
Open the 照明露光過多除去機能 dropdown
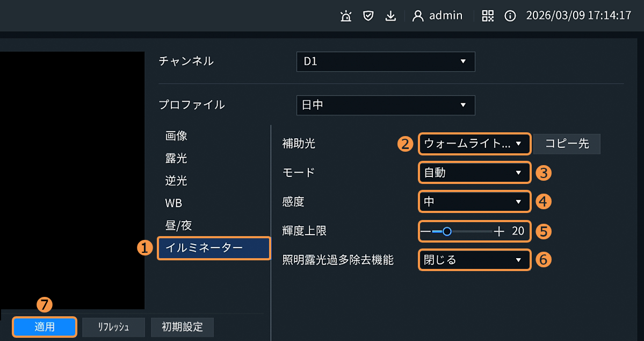[x=474, y=260]
